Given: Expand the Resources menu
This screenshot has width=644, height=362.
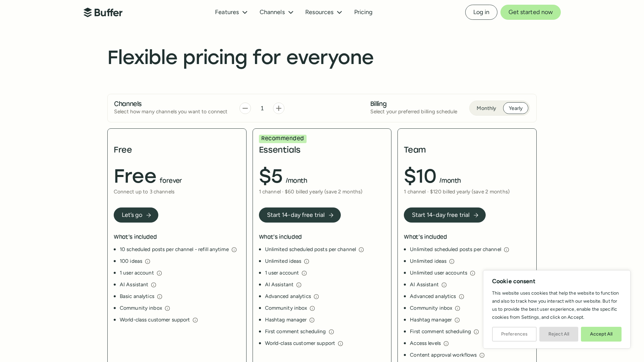Looking at the screenshot, I should pyautogui.click(x=323, y=12).
